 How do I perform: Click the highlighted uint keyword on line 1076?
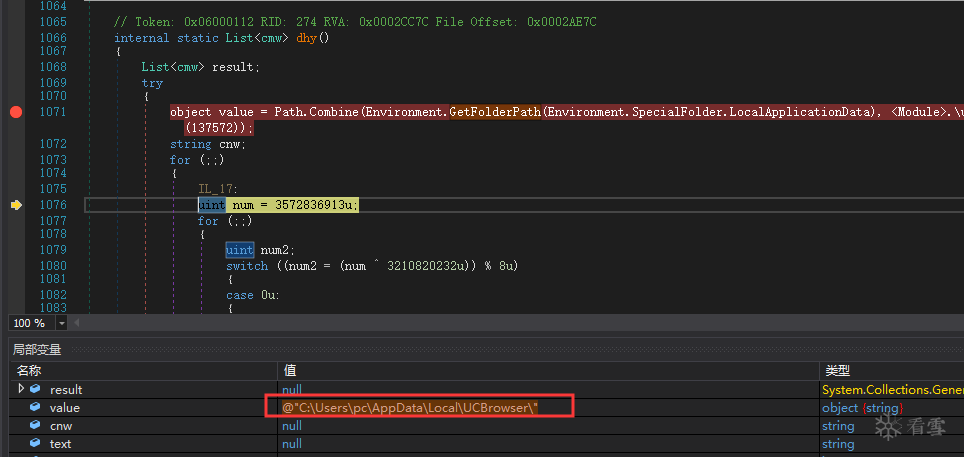pos(211,205)
